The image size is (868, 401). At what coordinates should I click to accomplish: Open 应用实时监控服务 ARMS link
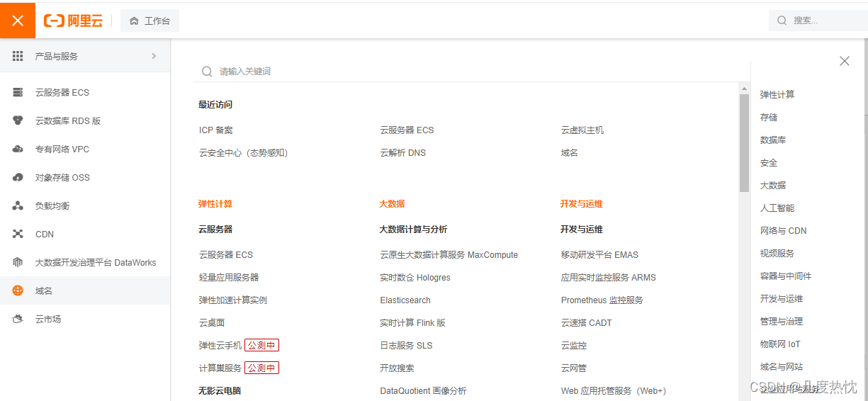609,278
